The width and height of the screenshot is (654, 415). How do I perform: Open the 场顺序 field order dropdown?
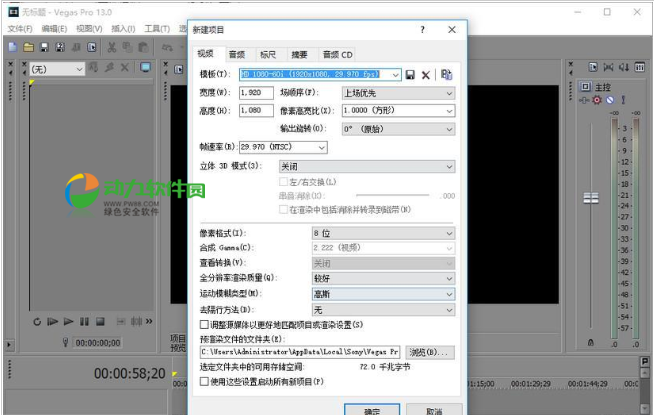(x=397, y=93)
